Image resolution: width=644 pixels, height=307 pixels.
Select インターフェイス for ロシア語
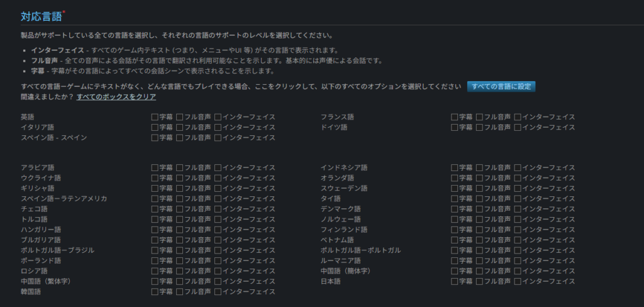pyautogui.click(x=218, y=271)
